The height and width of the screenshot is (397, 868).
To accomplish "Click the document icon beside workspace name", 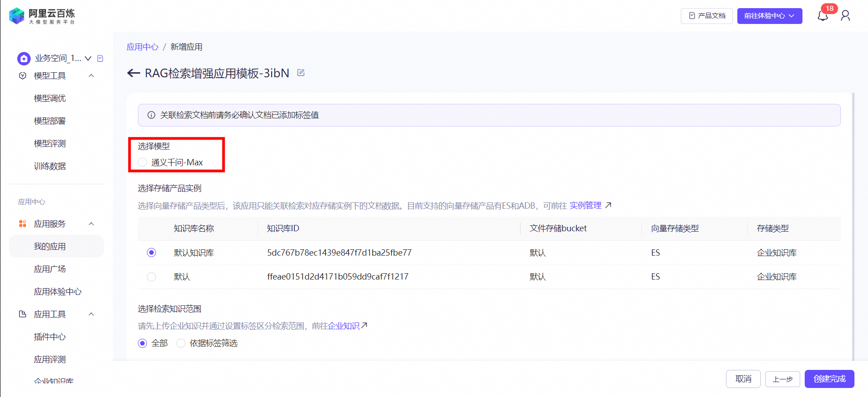I will [100, 58].
